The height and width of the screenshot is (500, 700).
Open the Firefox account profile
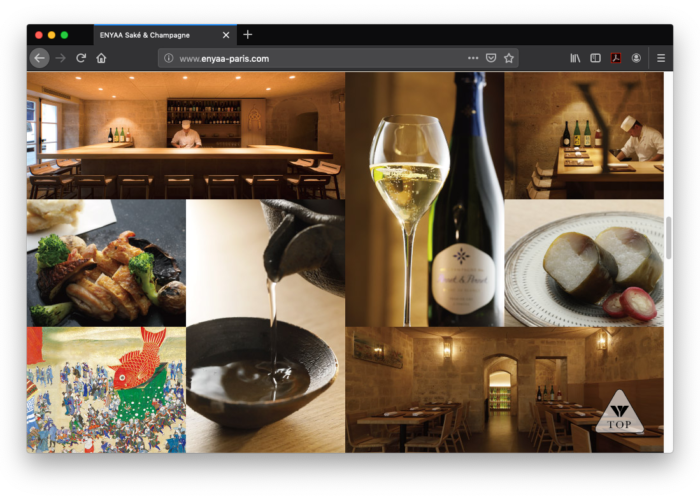pos(636,58)
